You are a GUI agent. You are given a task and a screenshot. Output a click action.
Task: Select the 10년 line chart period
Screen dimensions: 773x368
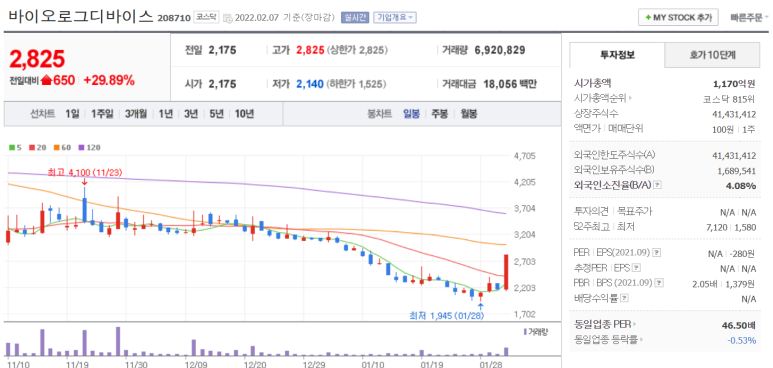tap(245, 114)
